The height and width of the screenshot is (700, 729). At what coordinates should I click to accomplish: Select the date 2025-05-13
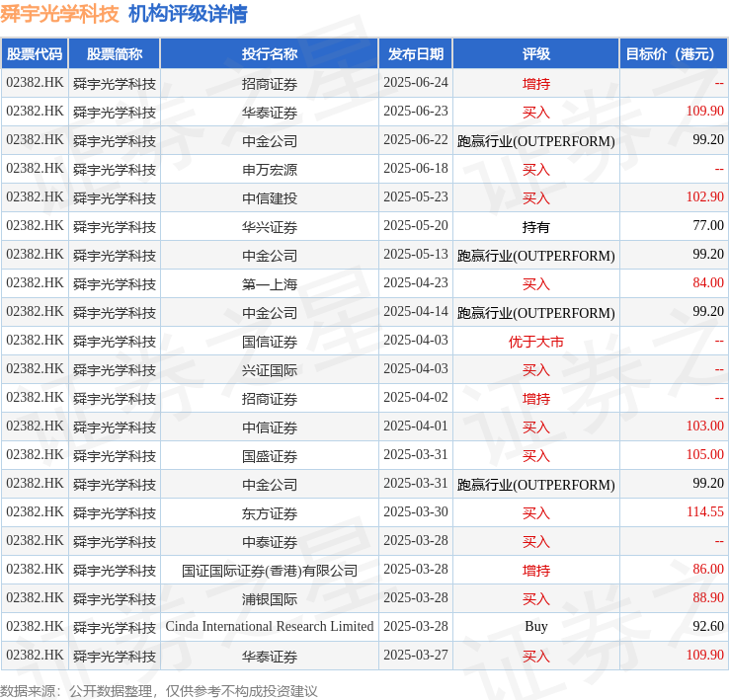416,255
